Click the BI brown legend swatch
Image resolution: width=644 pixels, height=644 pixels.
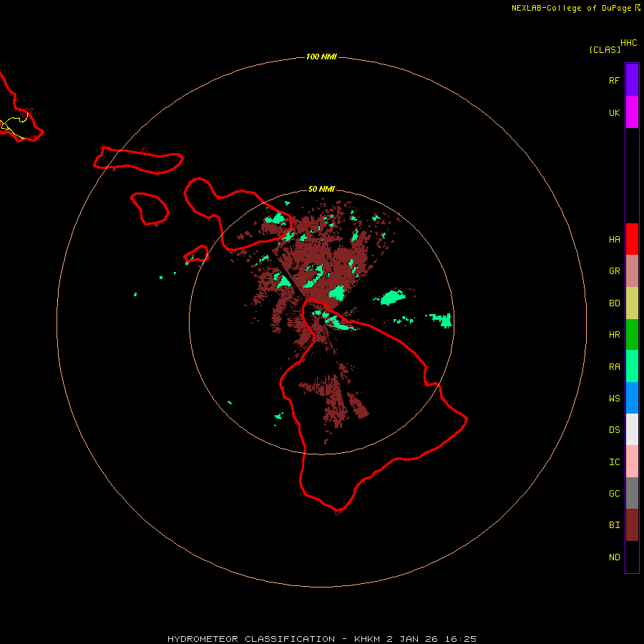pos(632,525)
